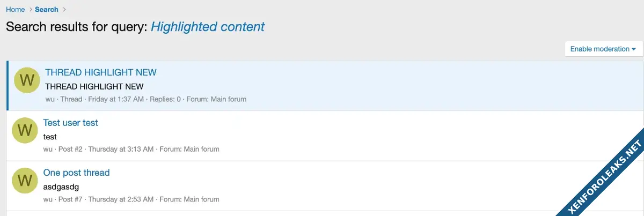Click the "Friday at 1:37 AM" timestamp
The width and height of the screenshot is (644, 216).
coord(116,99)
